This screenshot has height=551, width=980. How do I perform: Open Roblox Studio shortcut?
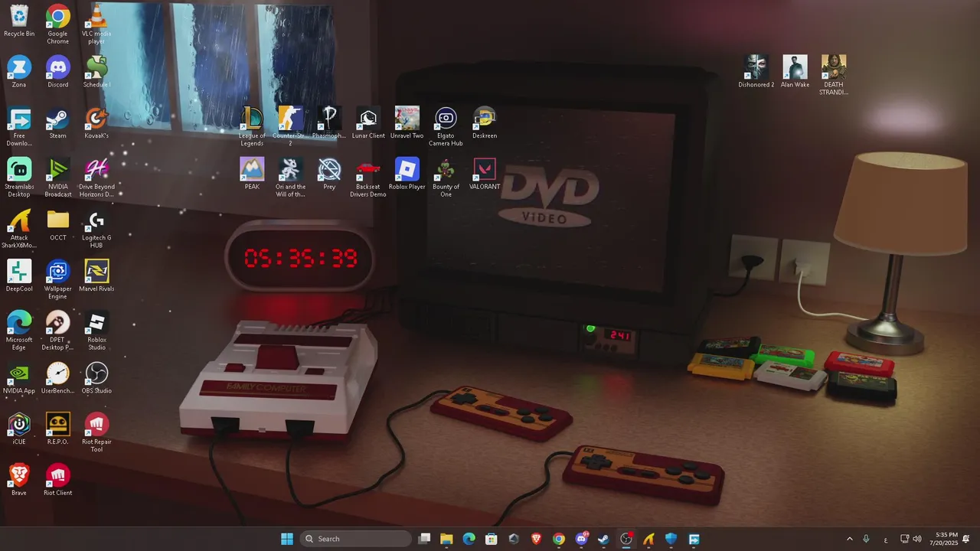(x=96, y=331)
